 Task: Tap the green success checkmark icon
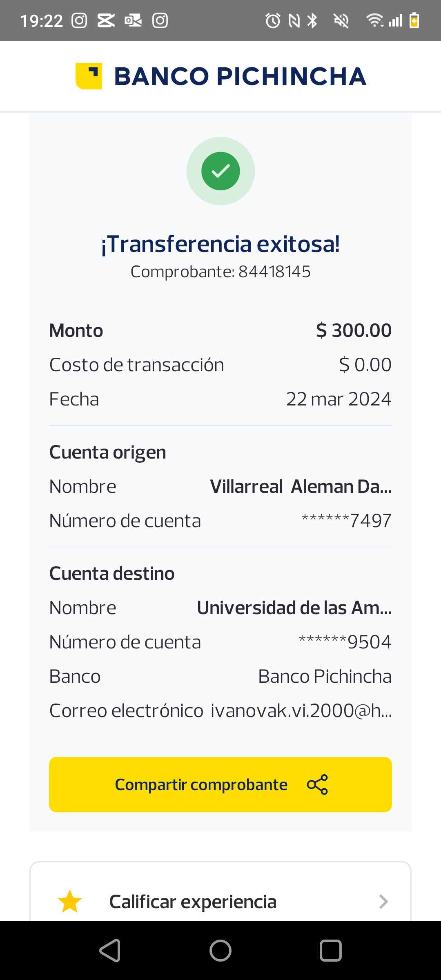[x=220, y=171]
